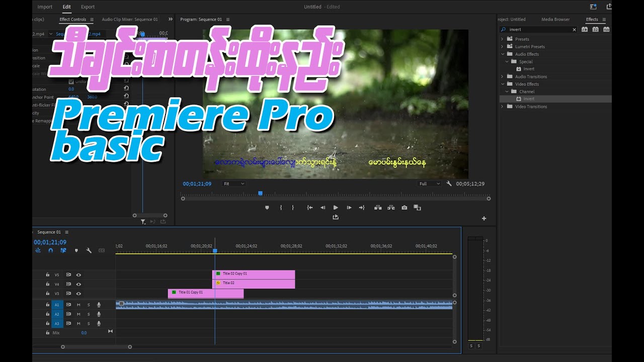Image resolution: width=644 pixels, height=362 pixels.
Task: Open Audio Clip Mixer: Sequence 01 tab
Action: [130, 20]
